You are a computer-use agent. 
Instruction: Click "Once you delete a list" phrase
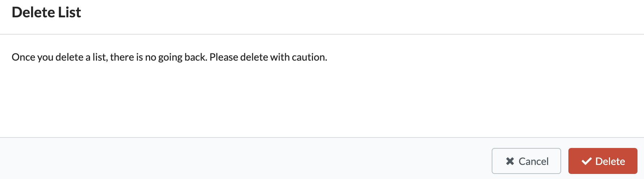pyautogui.click(x=59, y=57)
